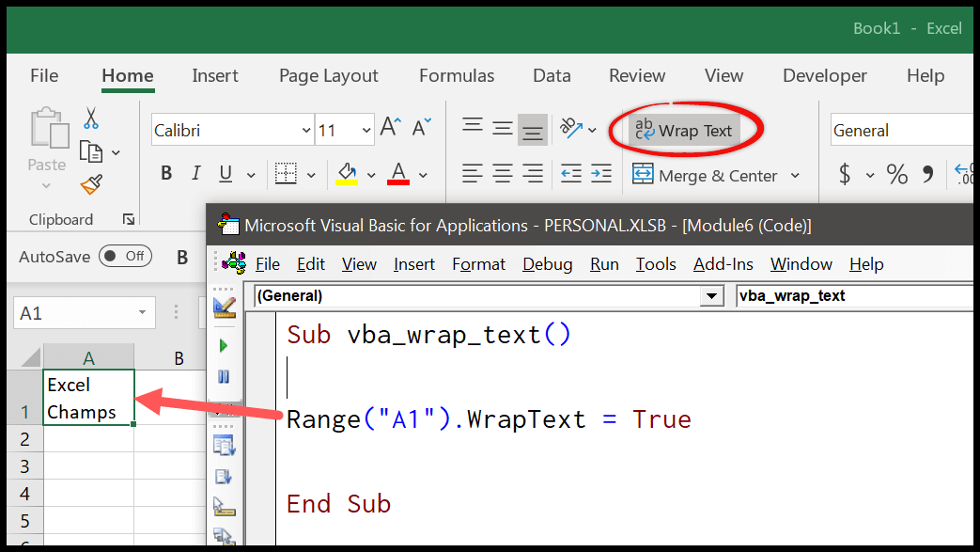This screenshot has width=980, height=552.
Task: Increase font size with the Grow Font icon
Action: pos(388,123)
